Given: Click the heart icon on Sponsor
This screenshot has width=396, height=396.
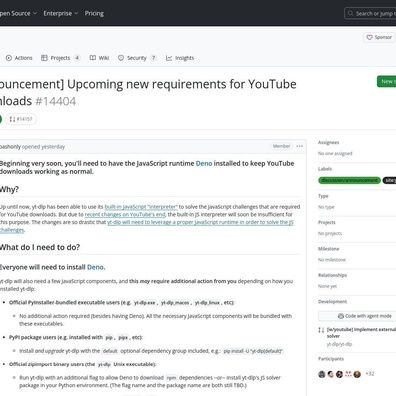Looking at the screenshot, I should coord(369,37).
